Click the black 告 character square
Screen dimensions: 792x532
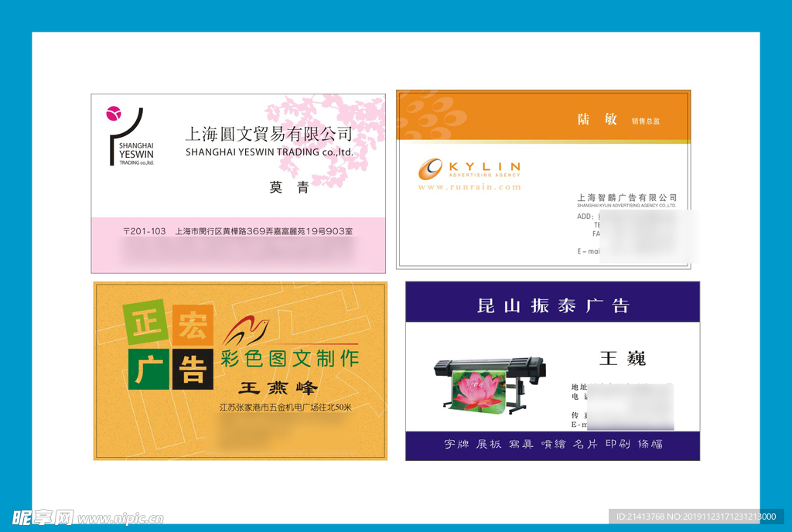pyautogui.click(x=192, y=368)
